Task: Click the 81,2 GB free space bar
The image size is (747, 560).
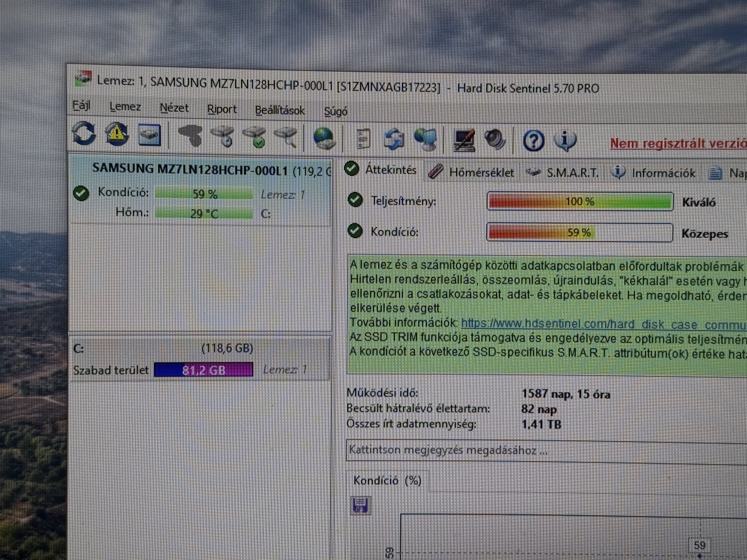Action: coord(204,370)
